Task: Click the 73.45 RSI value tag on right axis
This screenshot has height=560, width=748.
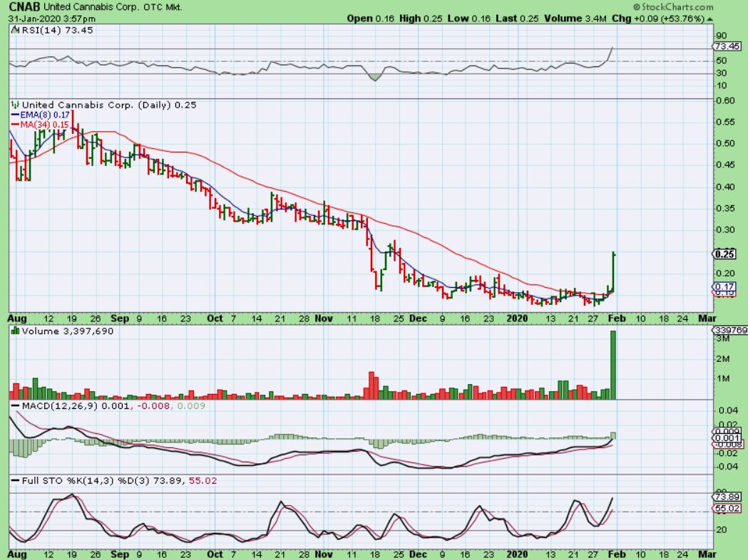Action: (724, 46)
